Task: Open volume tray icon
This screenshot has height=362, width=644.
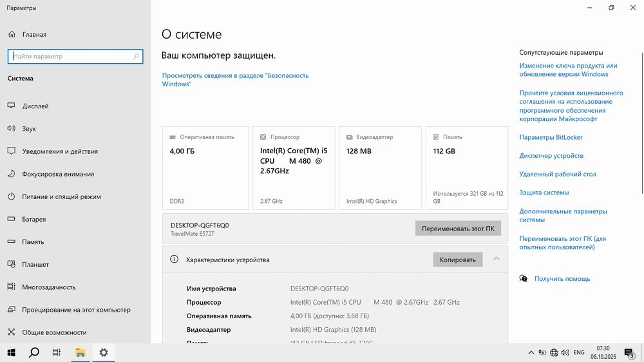Action: (565, 352)
